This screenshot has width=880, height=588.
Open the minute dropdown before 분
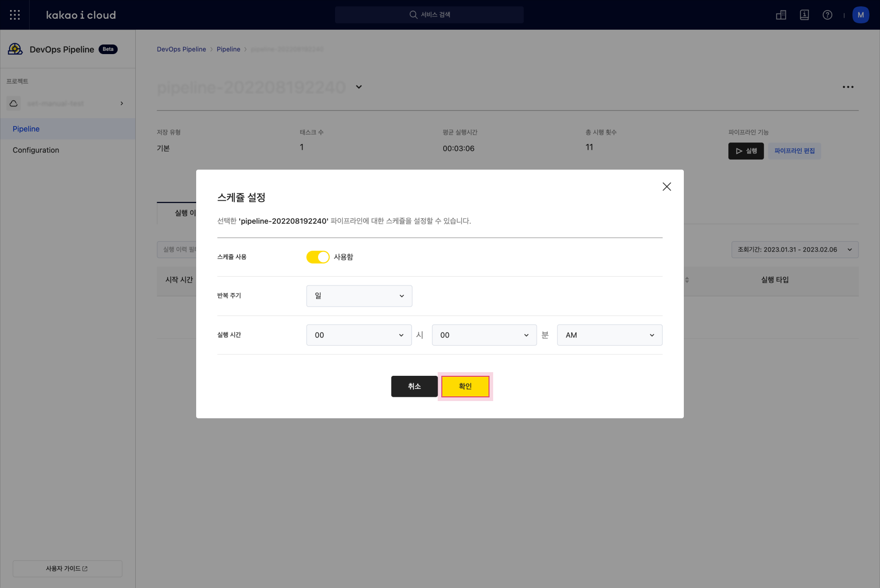pyautogui.click(x=484, y=335)
